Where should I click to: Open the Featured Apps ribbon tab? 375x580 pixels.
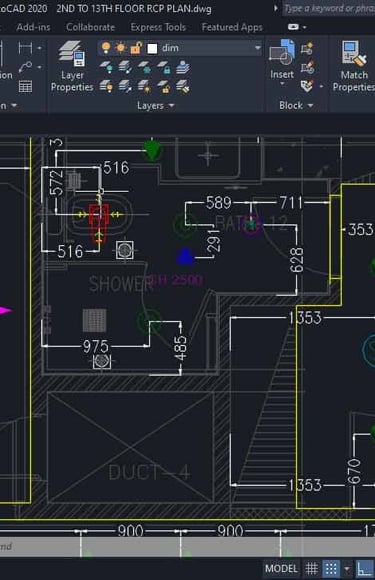pos(232,27)
